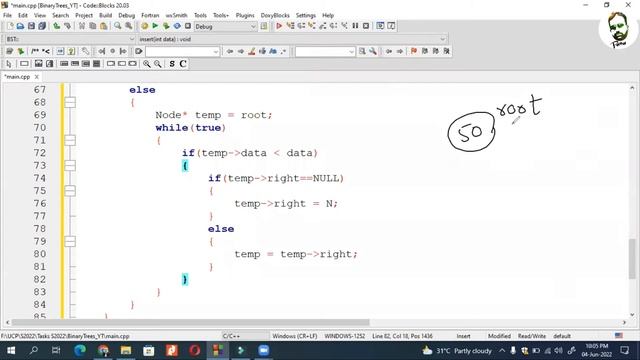Click the Find magnifier icon
Image resolution: width=640 pixels, height=360 pixels.
[118, 26]
